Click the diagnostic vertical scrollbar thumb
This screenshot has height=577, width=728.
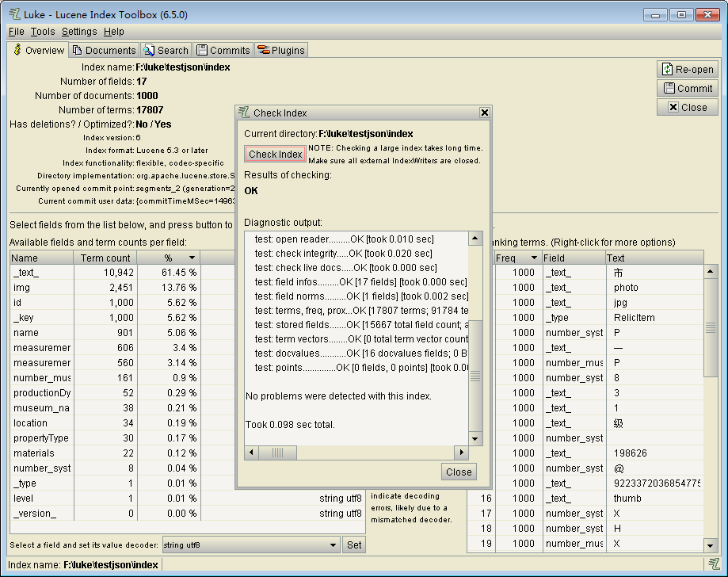475,376
